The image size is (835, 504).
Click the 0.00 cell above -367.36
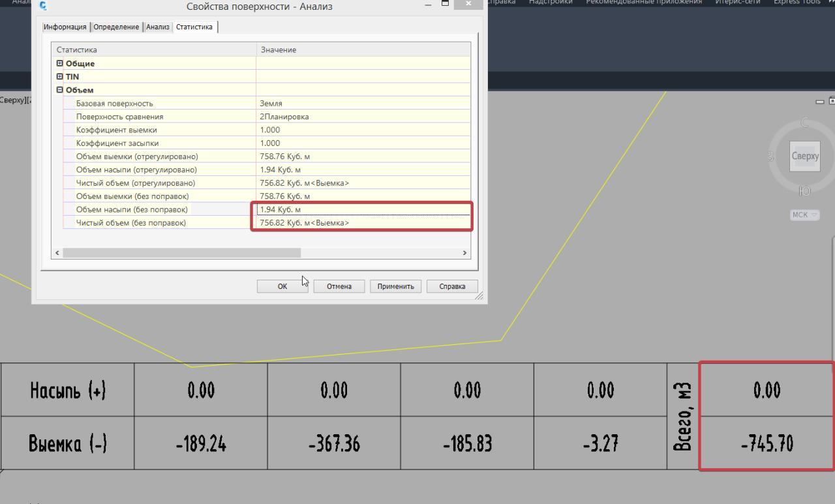[334, 390]
